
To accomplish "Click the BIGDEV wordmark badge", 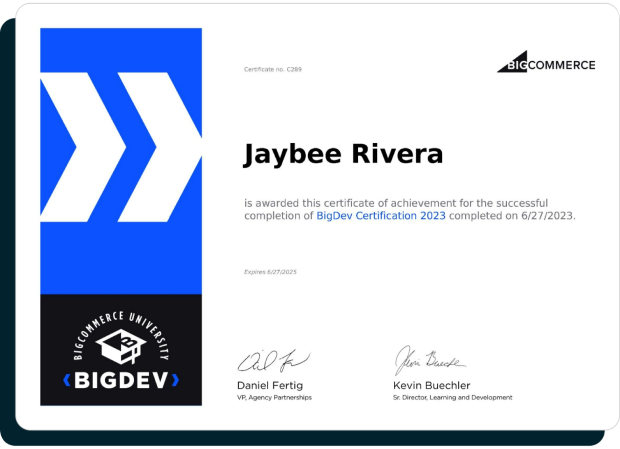I will click(121, 380).
